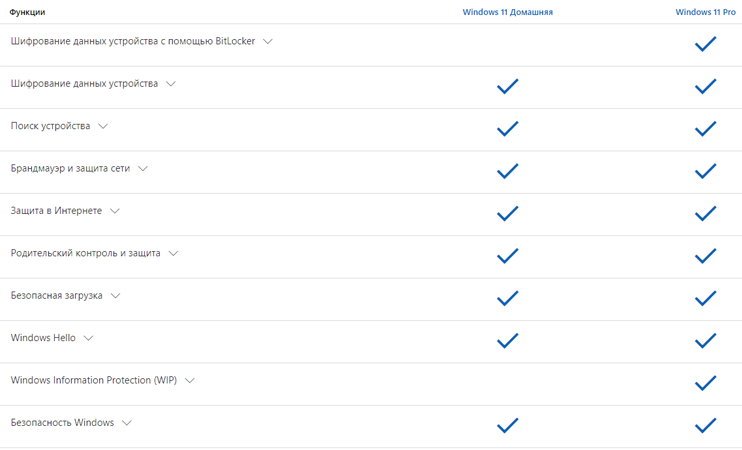Expand the Поиск устройства chevron
This screenshot has height=450, width=742.
click(x=103, y=126)
